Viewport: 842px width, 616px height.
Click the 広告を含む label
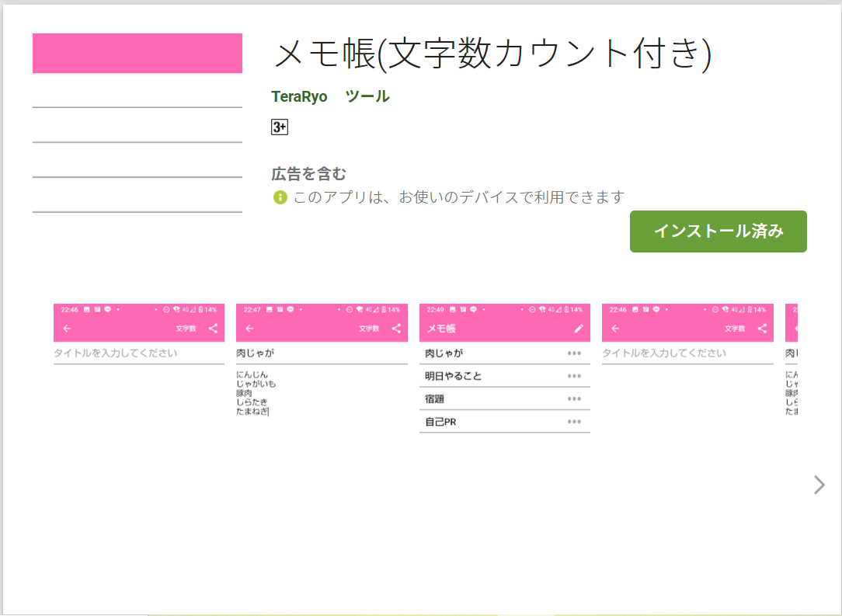[x=309, y=174]
